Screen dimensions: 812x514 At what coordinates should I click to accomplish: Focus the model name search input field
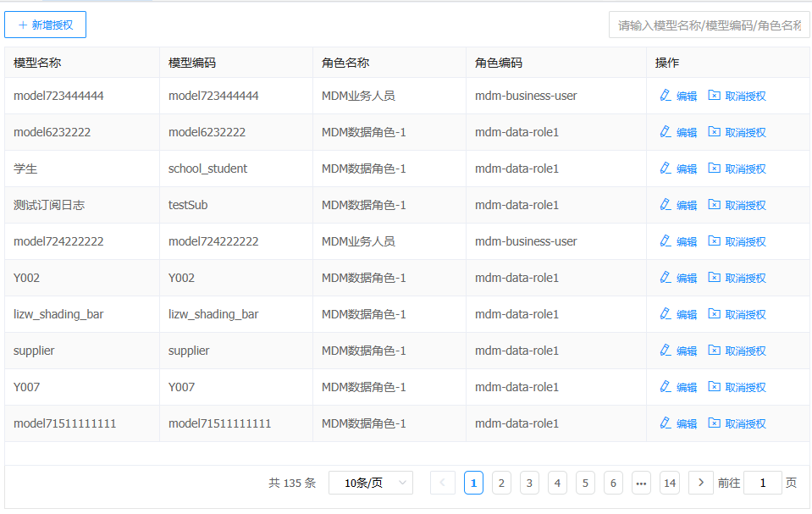tap(709, 25)
